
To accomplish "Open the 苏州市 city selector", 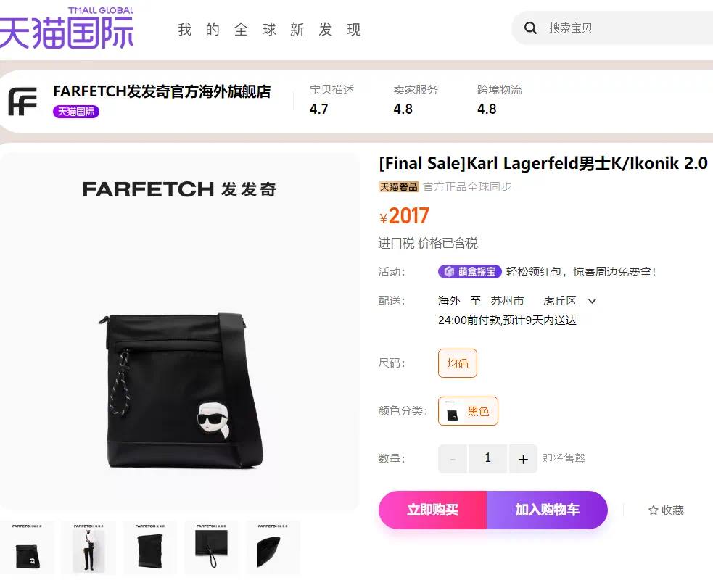I will pos(507,301).
